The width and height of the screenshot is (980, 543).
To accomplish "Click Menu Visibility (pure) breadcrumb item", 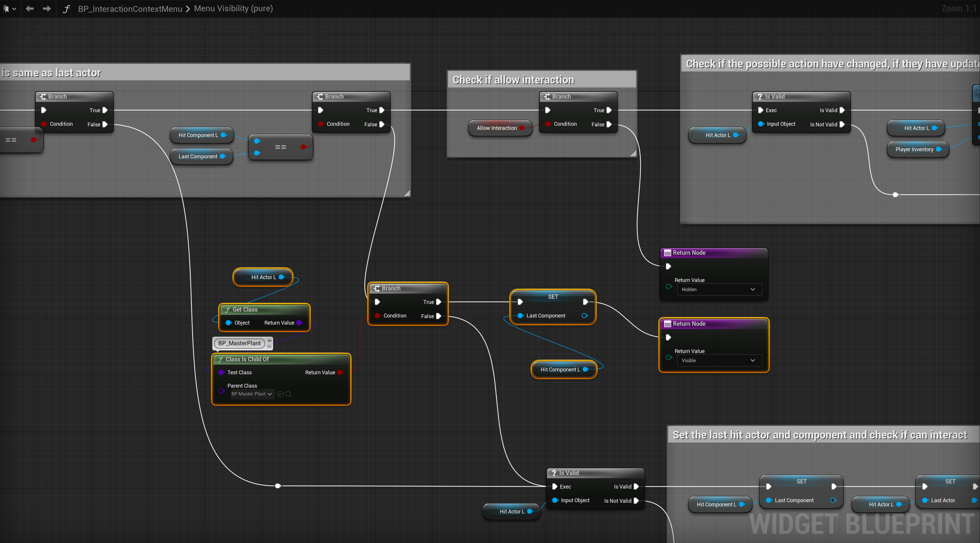I will pyautogui.click(x=233, y=8).
